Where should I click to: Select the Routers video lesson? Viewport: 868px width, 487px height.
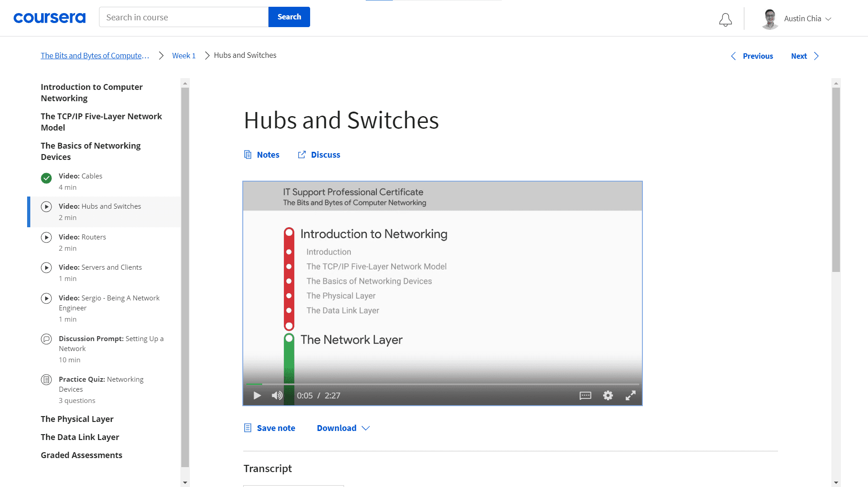tap(82, 237)
